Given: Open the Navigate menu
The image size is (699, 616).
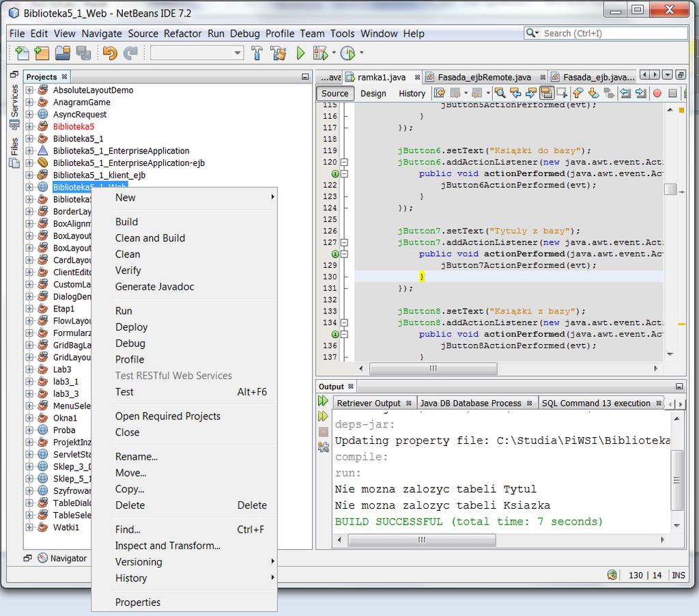Looking at the screenshot, I should click(x=102, y=33).
